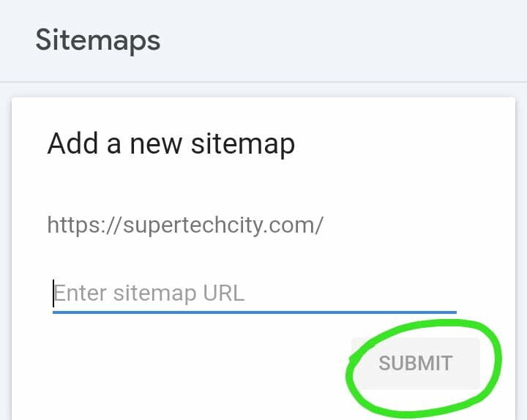Focus the Enter sitemap URL field
The height and width of the screenshot is (420, 527).
point(254,293)
